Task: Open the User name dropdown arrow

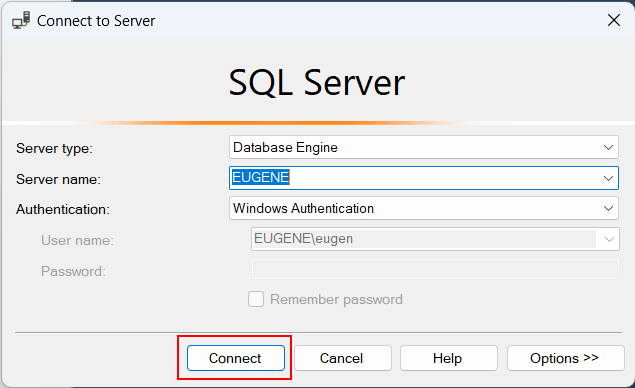Action: 609,239
